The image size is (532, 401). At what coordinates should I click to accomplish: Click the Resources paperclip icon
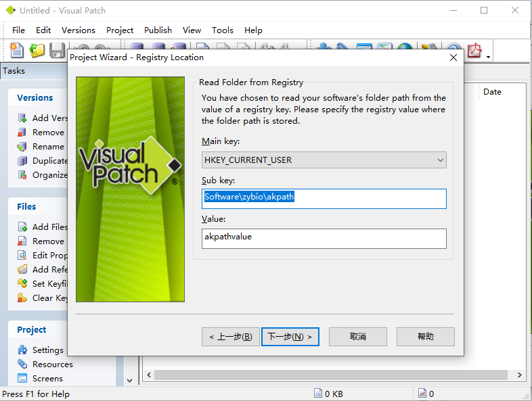(22, 364)
